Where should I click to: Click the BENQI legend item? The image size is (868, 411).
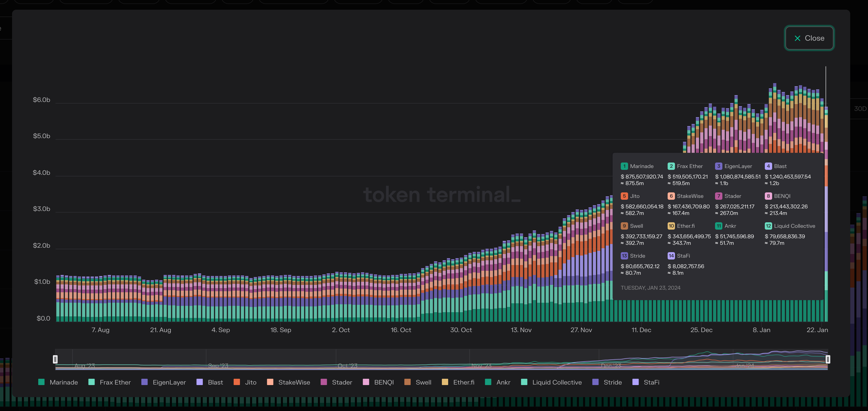pyautogui.click(x=383, y=382)
